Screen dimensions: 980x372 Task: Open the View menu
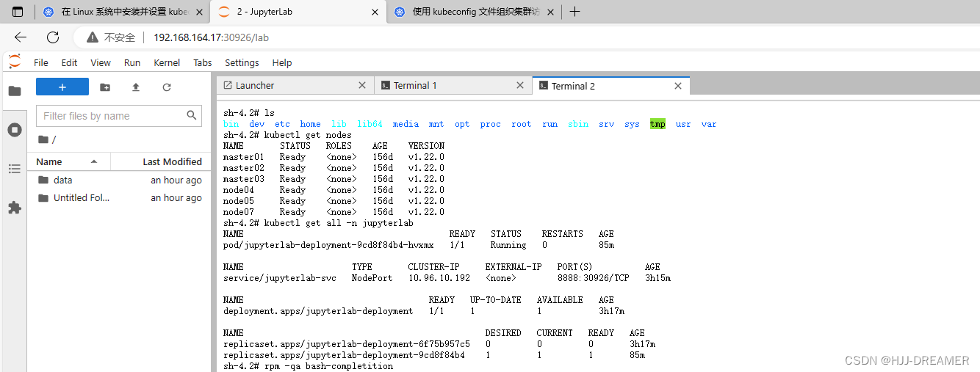click(101, 62)
